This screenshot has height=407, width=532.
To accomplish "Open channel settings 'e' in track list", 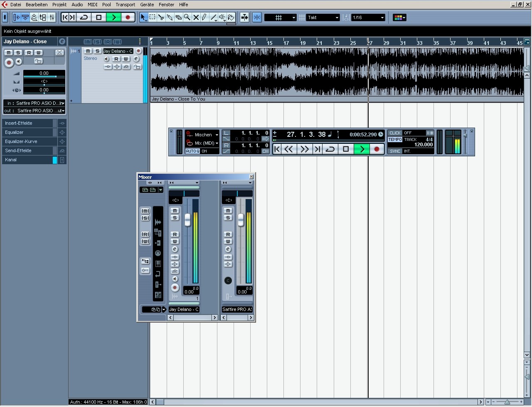I will pos(136,59).
